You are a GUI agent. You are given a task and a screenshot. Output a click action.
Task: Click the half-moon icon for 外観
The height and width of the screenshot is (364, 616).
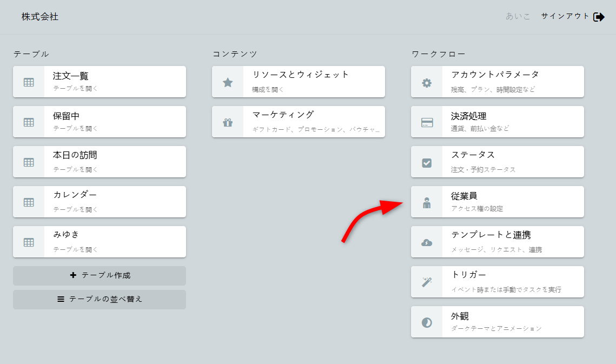click(x=427, y=322)
